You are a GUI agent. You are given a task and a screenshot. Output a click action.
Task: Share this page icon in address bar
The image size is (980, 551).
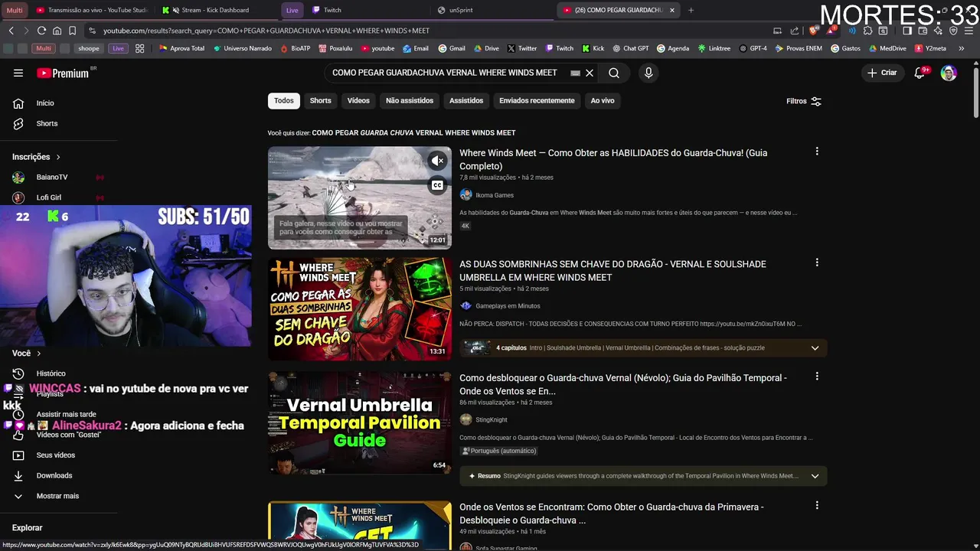(x=794, y=31)
